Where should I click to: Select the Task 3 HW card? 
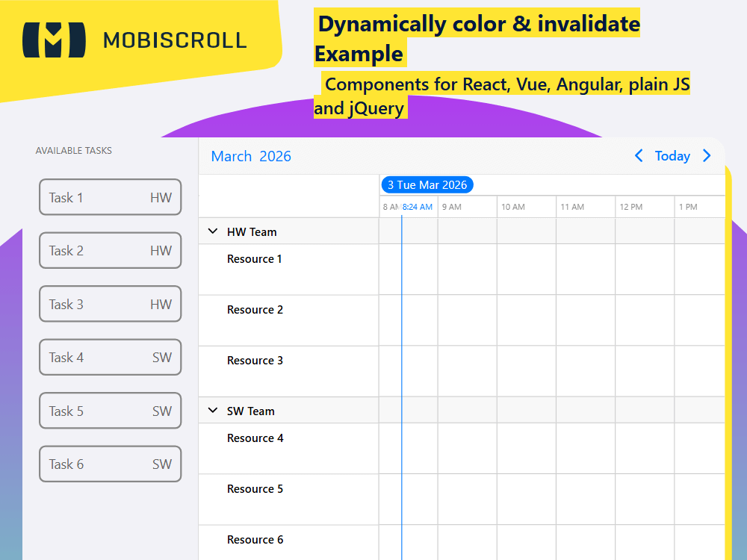(110, 304)
